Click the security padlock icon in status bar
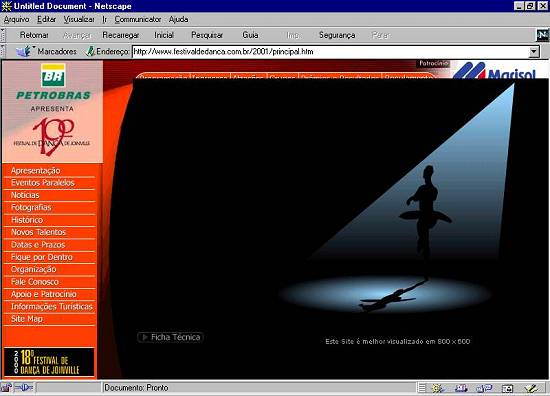Viewport: 550px width, 396px height. click(6, 388)
